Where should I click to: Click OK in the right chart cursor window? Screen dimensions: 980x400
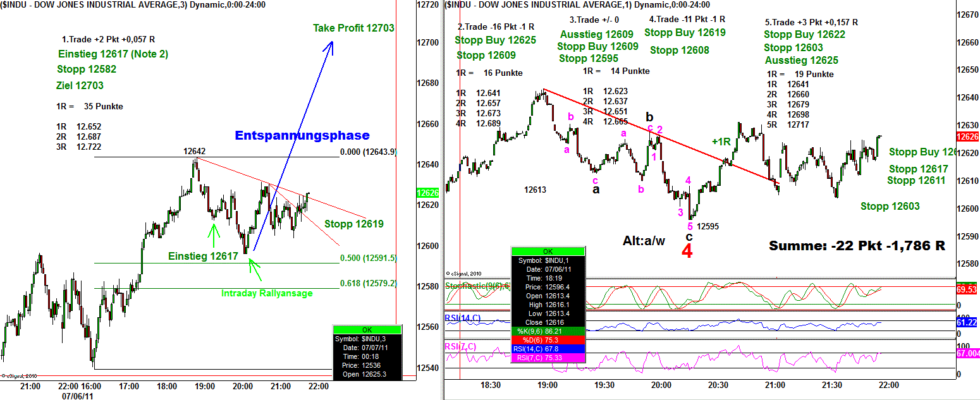[x=548, y=251]
